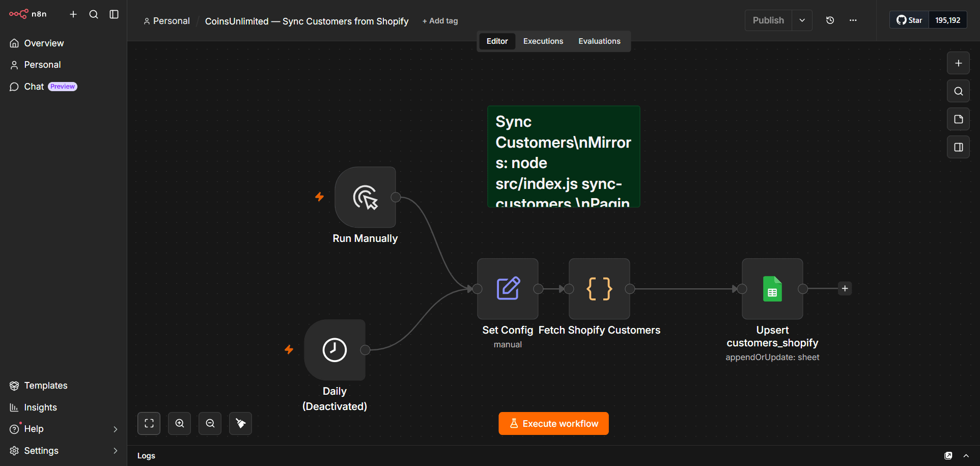Open the three-dot more options menu
Image resolution: width=980 pixels, height=466 pixels.
pyautogui.click(x=853, y=20)
